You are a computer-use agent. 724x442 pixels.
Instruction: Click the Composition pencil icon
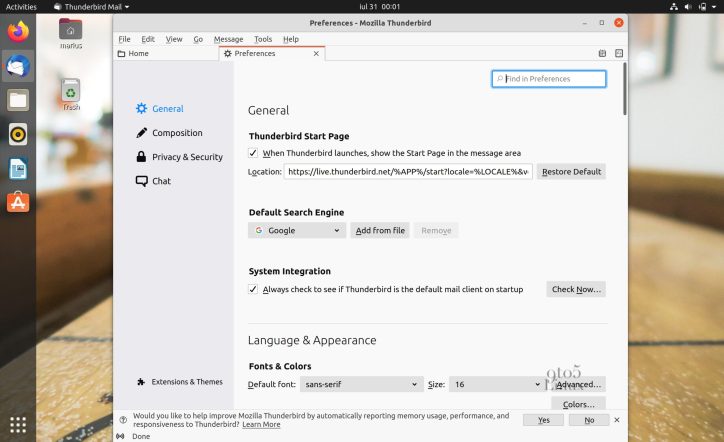pyautogui.click(x=141, y=133)
